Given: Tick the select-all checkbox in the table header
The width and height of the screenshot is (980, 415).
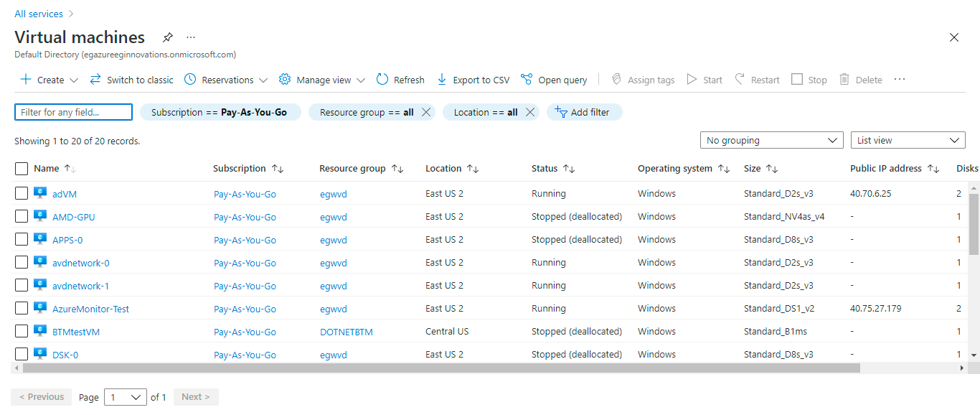Looking at the screenshot, I should point(22,169).
